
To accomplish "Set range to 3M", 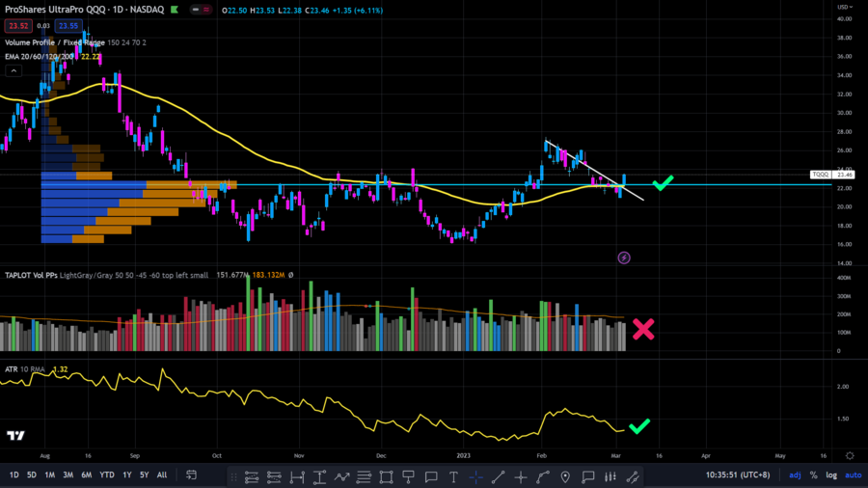I will tap(68, 474).
